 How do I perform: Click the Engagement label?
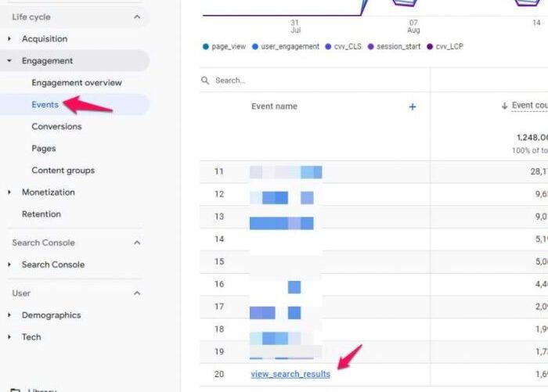47,61
